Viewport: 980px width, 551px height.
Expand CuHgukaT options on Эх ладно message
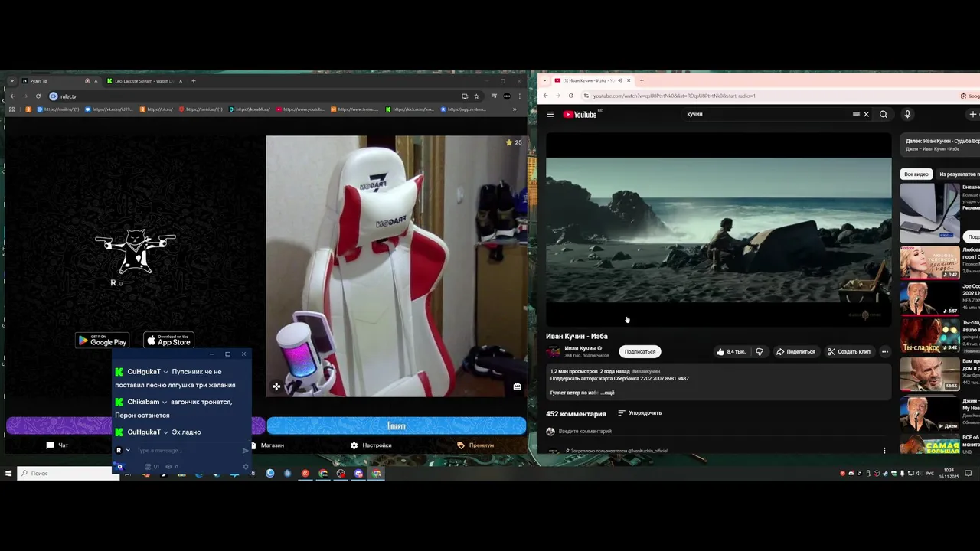166,432
